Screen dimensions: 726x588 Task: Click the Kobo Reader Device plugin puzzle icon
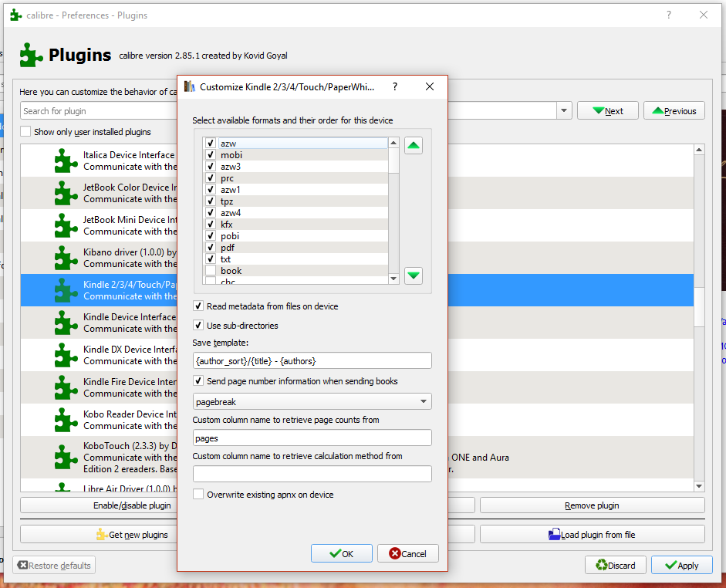66,419
